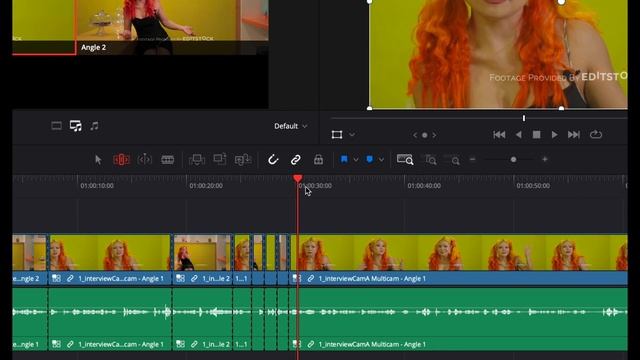Image resolution: width=640 pixels, height=360 pixels.
Task: Add a blue flag to clip
Action: (x=344, y=159)
